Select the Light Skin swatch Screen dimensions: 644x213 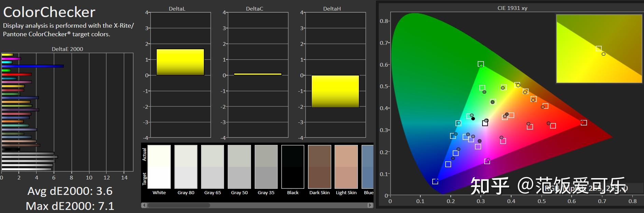346,167
